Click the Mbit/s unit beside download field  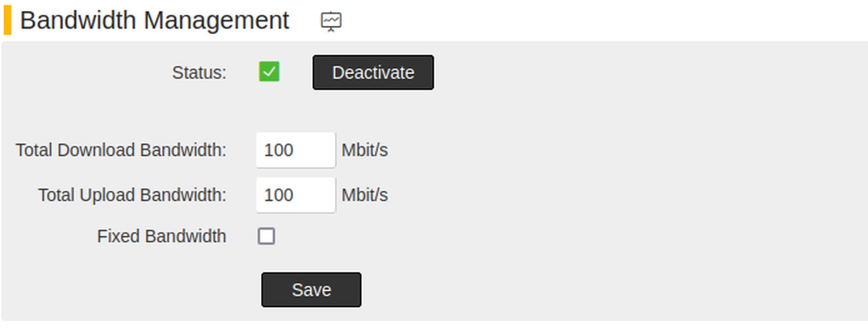[x=365, y=150]
